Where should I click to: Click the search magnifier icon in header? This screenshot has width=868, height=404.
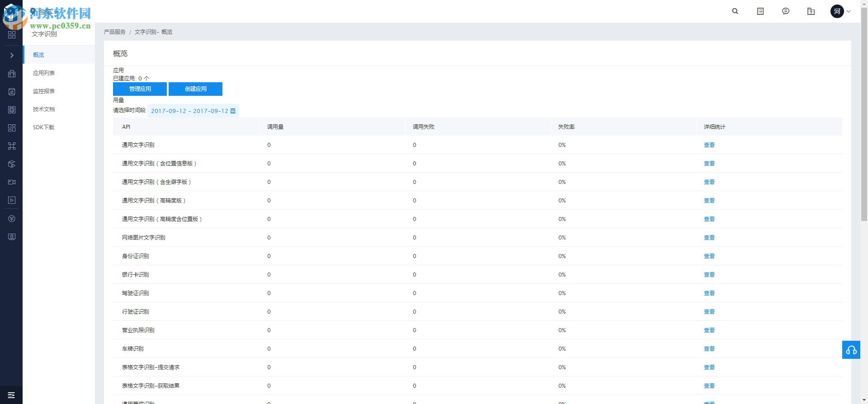coord(735,11)
